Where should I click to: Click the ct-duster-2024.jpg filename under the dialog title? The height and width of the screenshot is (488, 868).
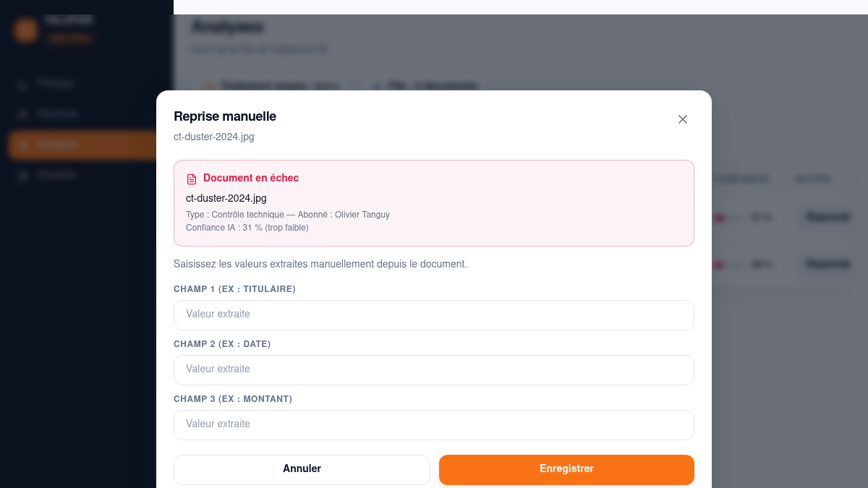point(214,137)
